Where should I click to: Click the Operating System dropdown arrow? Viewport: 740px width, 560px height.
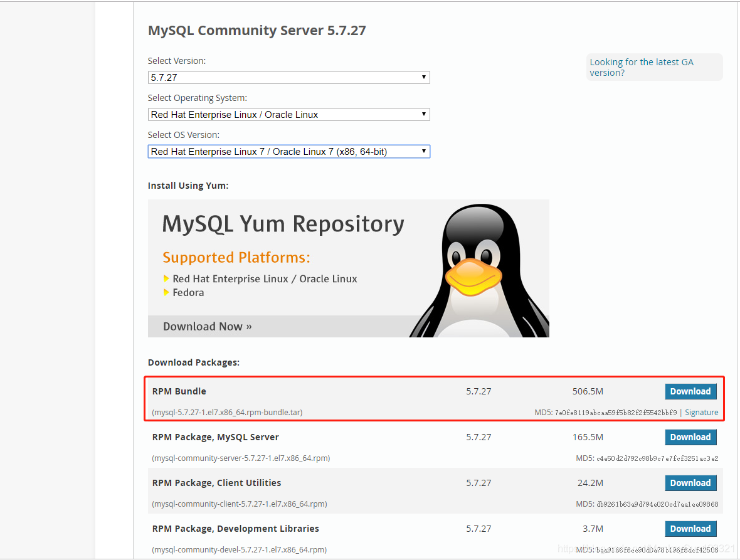coord(425,114)
